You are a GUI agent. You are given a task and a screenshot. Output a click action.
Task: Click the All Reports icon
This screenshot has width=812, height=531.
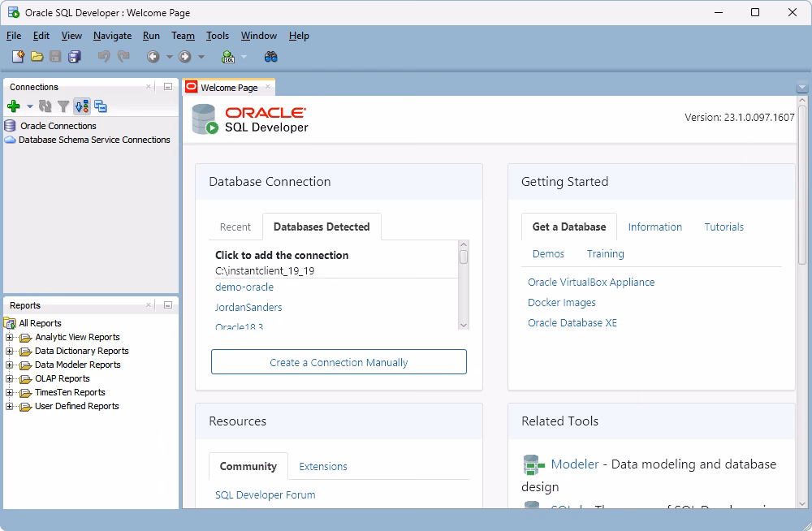[x=10, y=323]
